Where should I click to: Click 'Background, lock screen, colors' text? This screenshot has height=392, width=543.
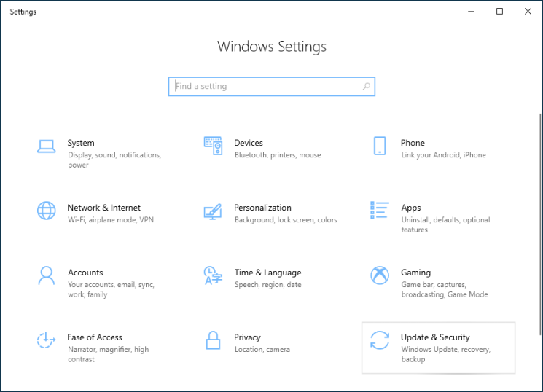(286, 220)
